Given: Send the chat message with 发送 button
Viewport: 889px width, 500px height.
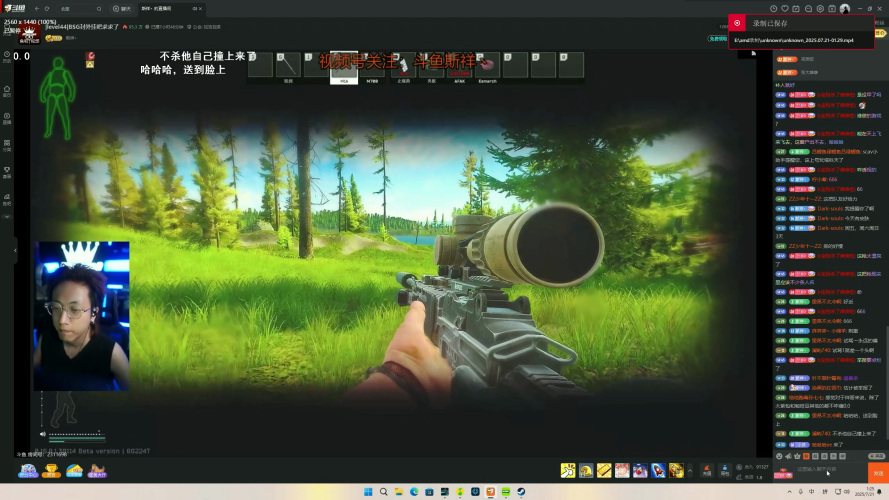Looking at the screenshot, I should pos(878,473).
